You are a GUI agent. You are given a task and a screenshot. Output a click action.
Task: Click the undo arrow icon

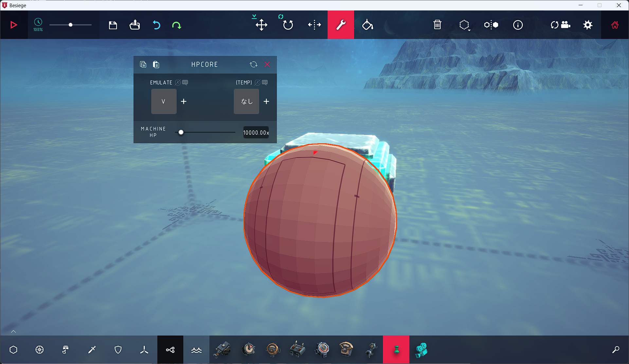tap(156, 25)
